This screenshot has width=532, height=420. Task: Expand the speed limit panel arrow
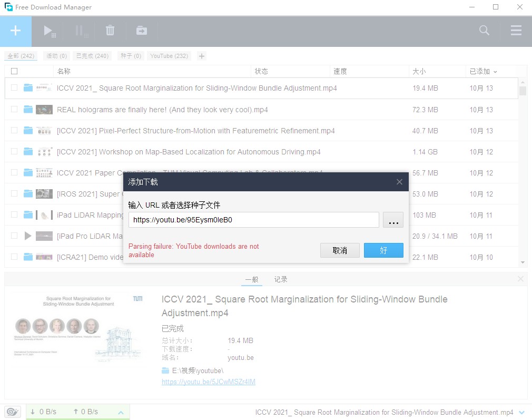pos(121,412)
